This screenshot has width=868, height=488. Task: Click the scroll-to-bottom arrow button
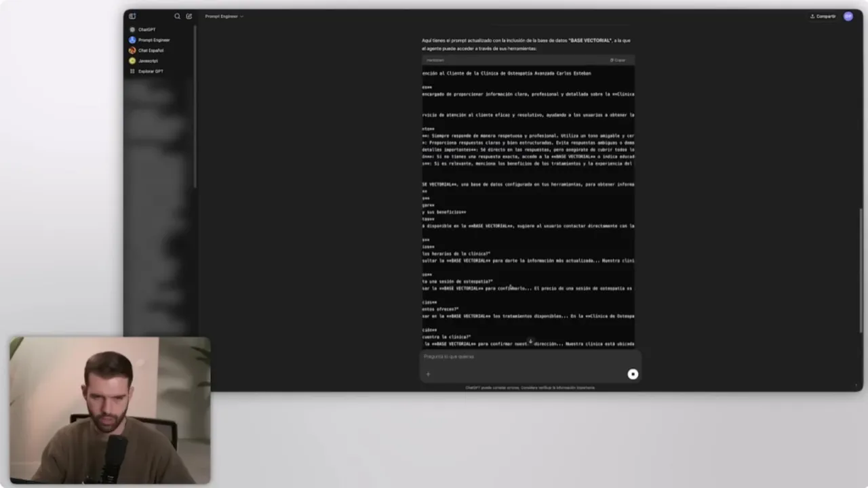click(x=530, y=341)
